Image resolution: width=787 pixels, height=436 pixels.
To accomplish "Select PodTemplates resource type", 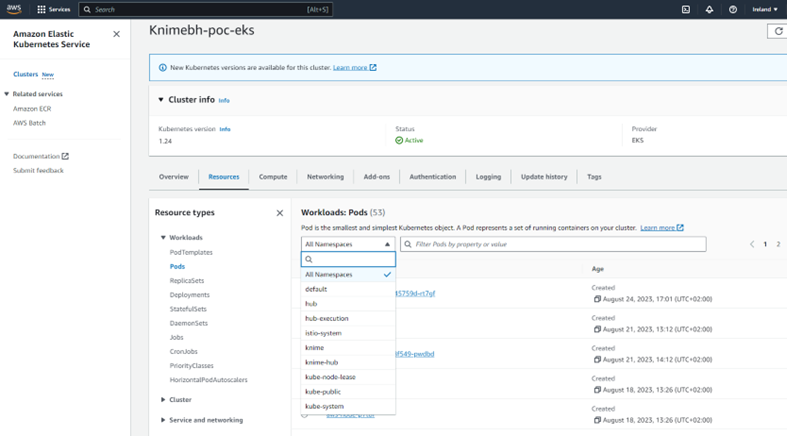I will (191, 252).
